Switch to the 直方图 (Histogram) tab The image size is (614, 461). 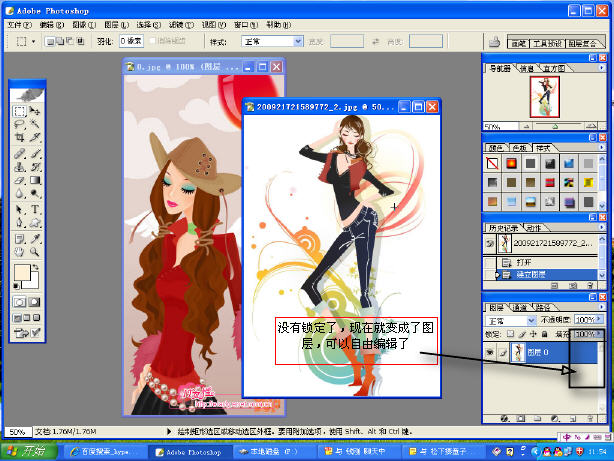pos(554,69)
